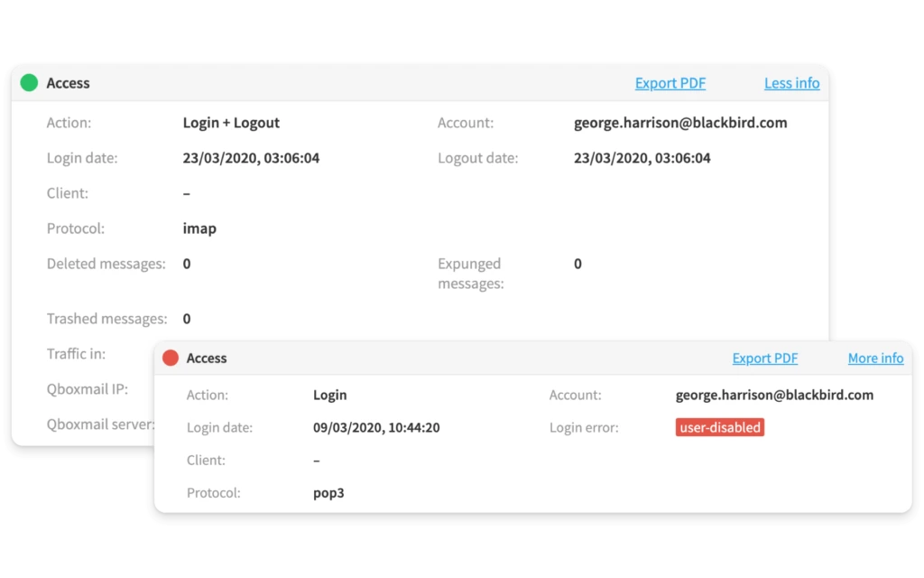Export the Login + Logout entry as PDF

point(670,83)
